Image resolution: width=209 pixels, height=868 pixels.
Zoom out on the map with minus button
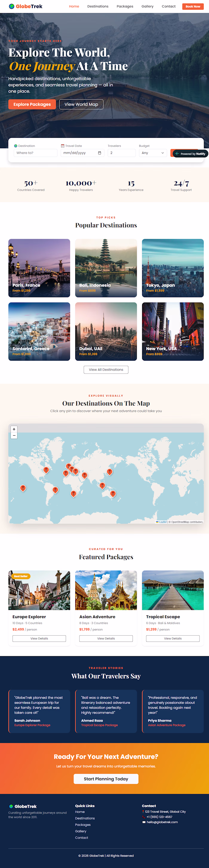pos(14,436)
